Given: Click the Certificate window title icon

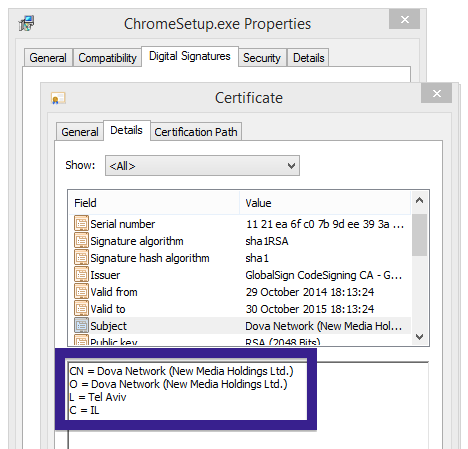Looking at the screenshot, I should 58,98.
